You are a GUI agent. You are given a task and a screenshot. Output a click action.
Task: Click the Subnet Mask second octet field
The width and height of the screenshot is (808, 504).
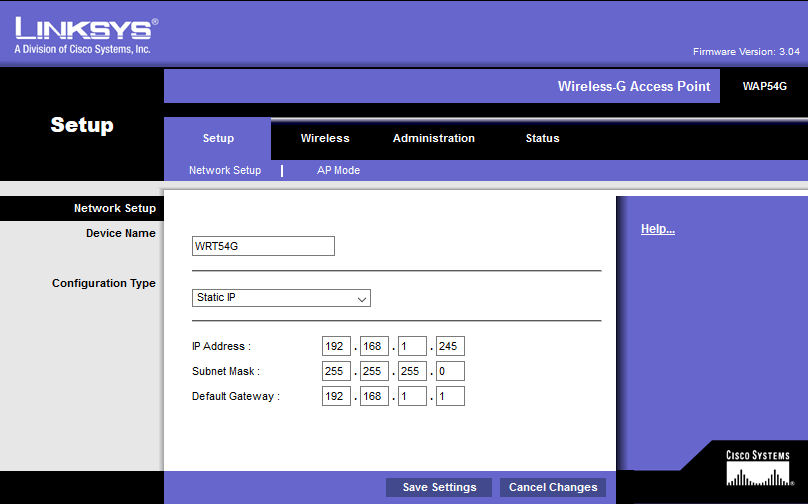click(x=374, y=371)
